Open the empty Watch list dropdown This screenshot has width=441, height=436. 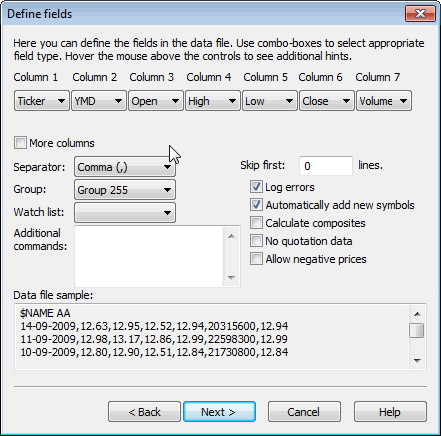pos(125,213)
